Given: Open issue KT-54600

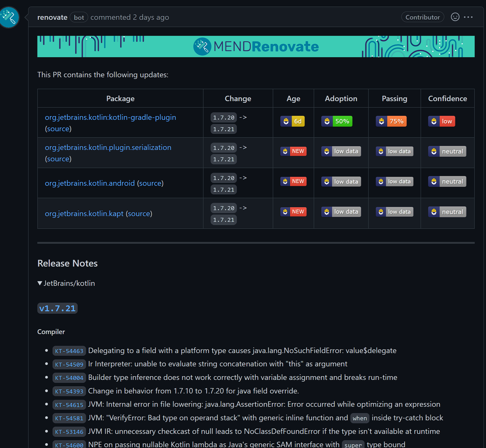Looking at the screenshot, I should pyautogui.click(x=69, y=444).
